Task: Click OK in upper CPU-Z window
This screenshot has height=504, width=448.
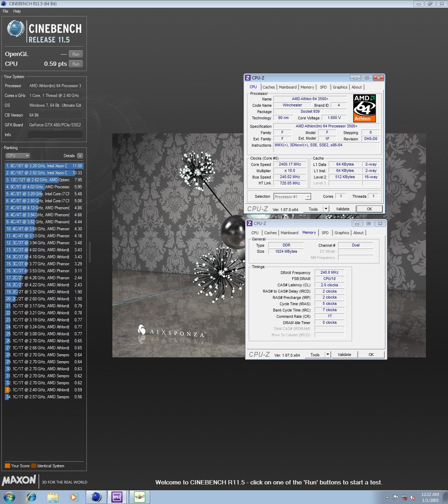Action: [369, 209]
